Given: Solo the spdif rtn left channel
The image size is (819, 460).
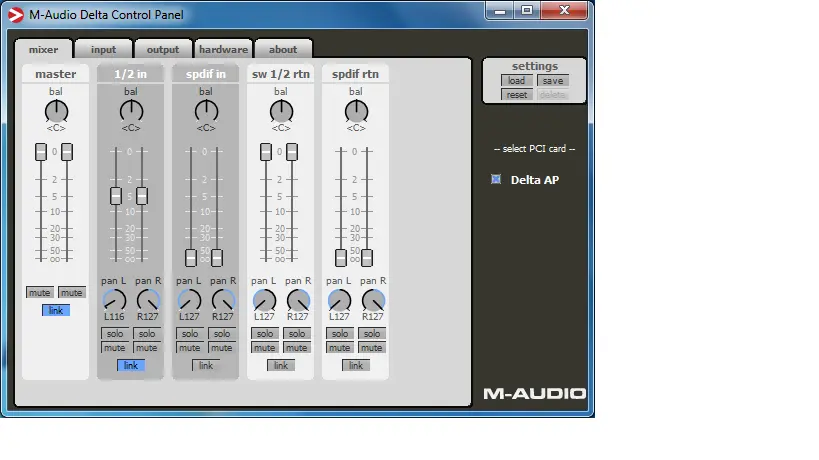Looking at the screenshot, I should [340, 334].
